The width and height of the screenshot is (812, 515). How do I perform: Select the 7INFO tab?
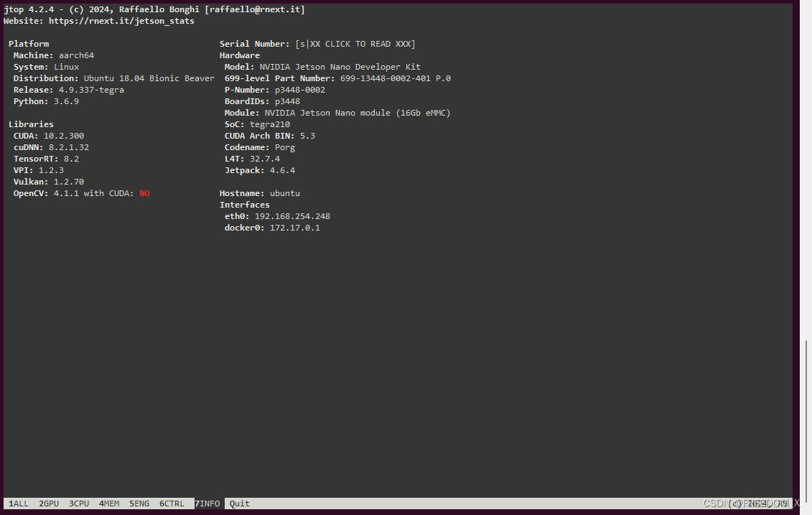(x=207, y=504)
